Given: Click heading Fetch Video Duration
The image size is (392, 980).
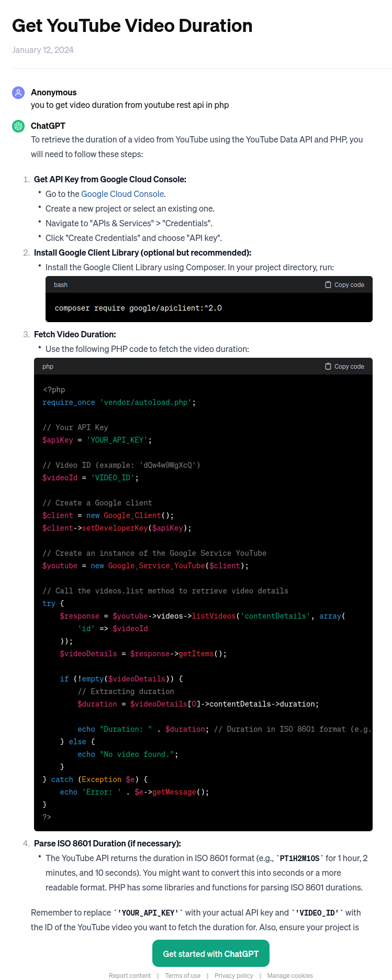Looking at the screenshot, I should point(75,334).
